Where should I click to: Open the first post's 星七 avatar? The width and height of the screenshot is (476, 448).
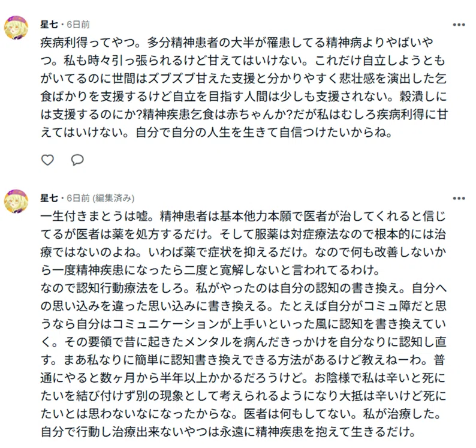point(16,28)
